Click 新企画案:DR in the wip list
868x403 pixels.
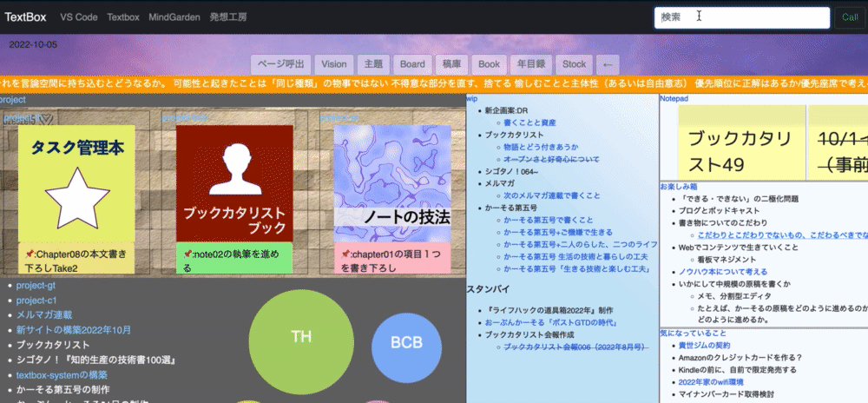coord(506,110)
